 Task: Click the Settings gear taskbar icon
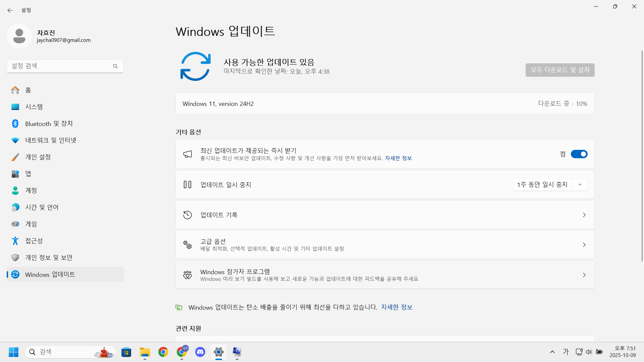[x=219, y=352]
